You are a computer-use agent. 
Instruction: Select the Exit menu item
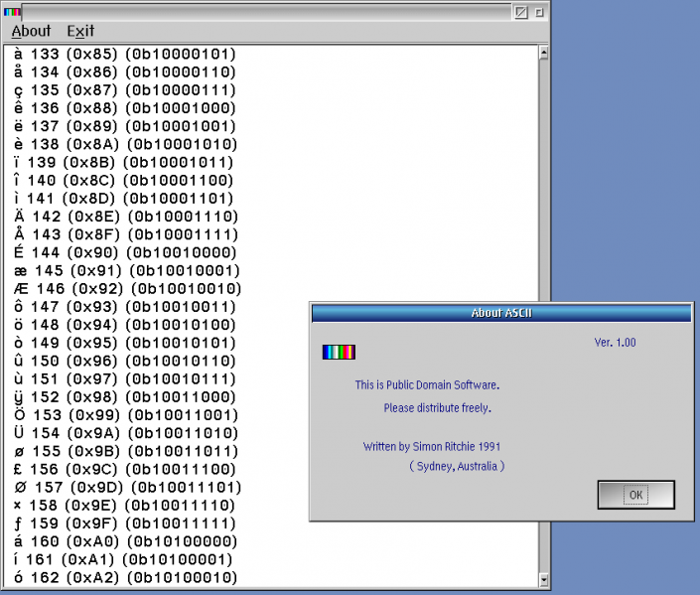[80, 31]
